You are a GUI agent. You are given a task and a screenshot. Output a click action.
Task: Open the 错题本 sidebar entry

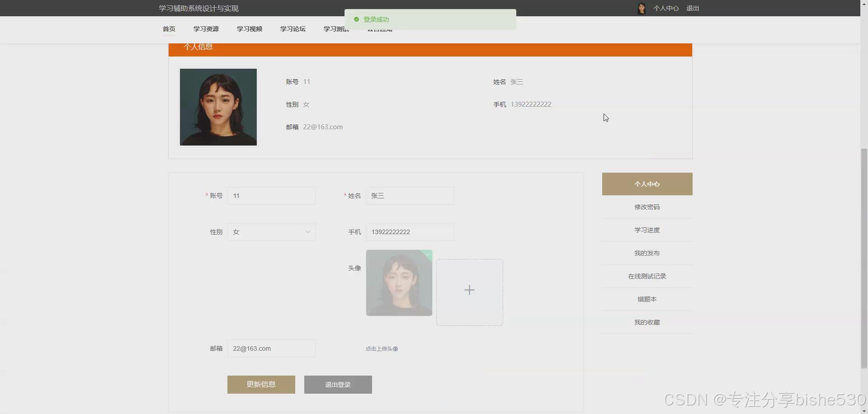(x=647, y=299)
